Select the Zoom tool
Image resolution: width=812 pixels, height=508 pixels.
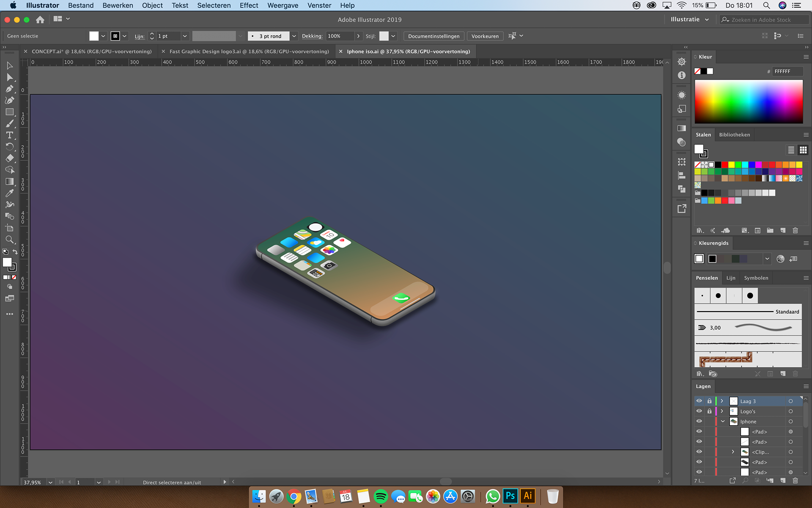tap(9, 240)
